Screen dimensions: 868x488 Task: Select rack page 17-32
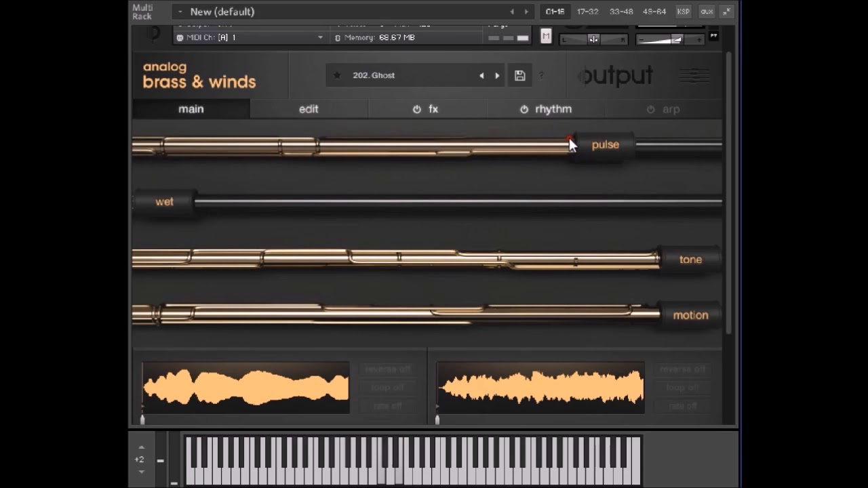point(588,12)
